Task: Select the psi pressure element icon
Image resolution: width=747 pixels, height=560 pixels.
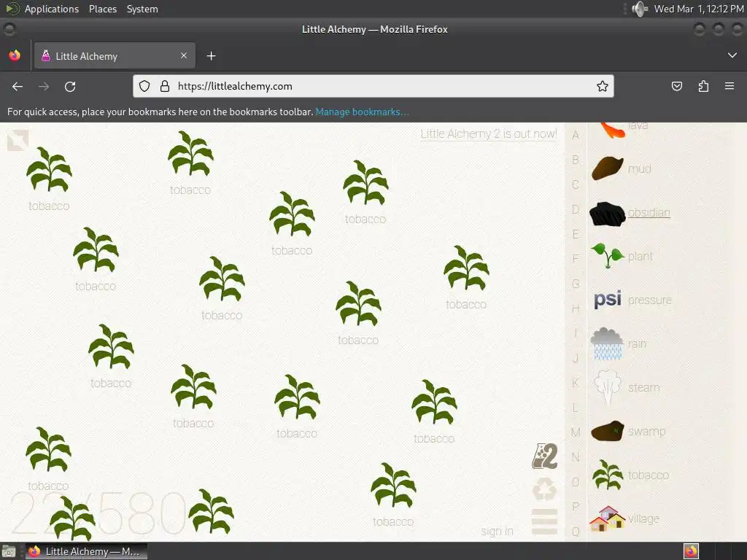Action: [x=608, y=300]
